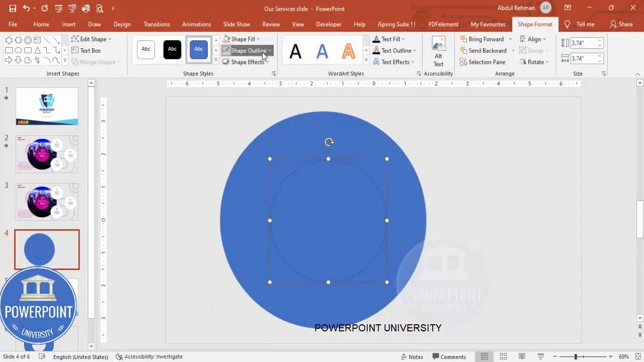Switch to the Home tab
This screenshot has height=362, width=644.
41,24
